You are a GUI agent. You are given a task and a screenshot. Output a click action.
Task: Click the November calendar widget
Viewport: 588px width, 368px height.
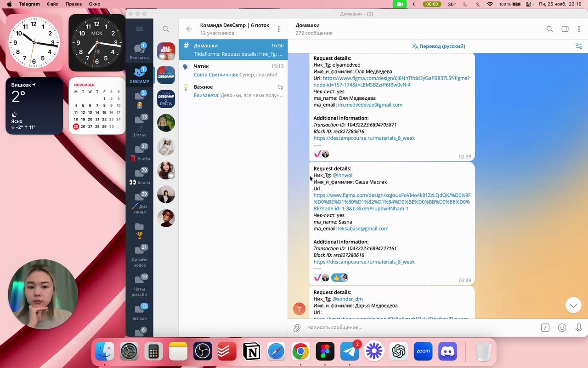click(97, 106)
